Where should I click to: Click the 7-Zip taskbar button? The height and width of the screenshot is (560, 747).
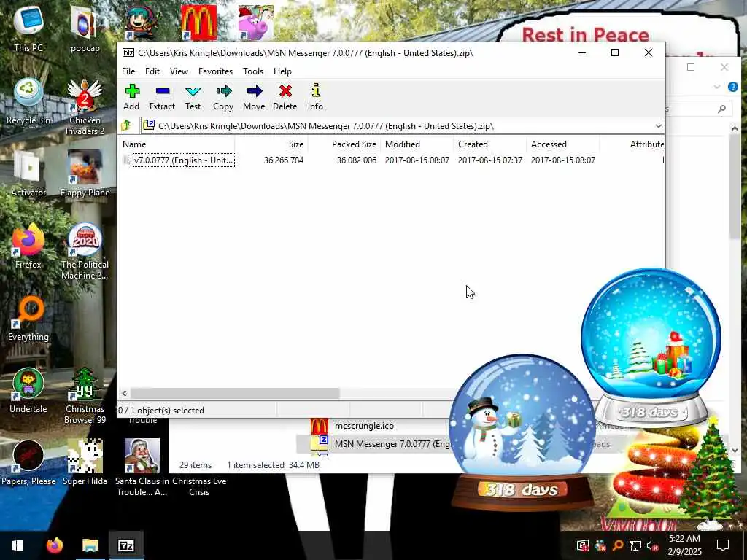tap(126, 545)
